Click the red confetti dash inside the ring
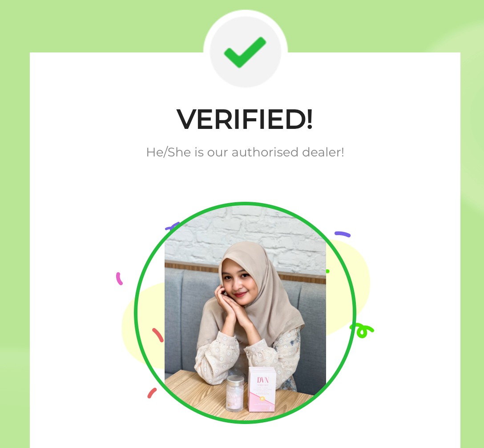Screen dimensions: 484x448 point(158,335)
